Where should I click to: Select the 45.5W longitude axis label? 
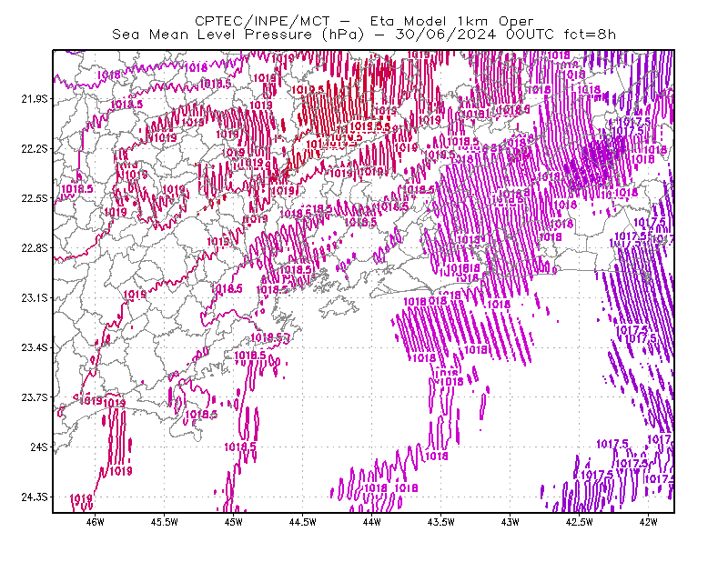click(165, 522)
